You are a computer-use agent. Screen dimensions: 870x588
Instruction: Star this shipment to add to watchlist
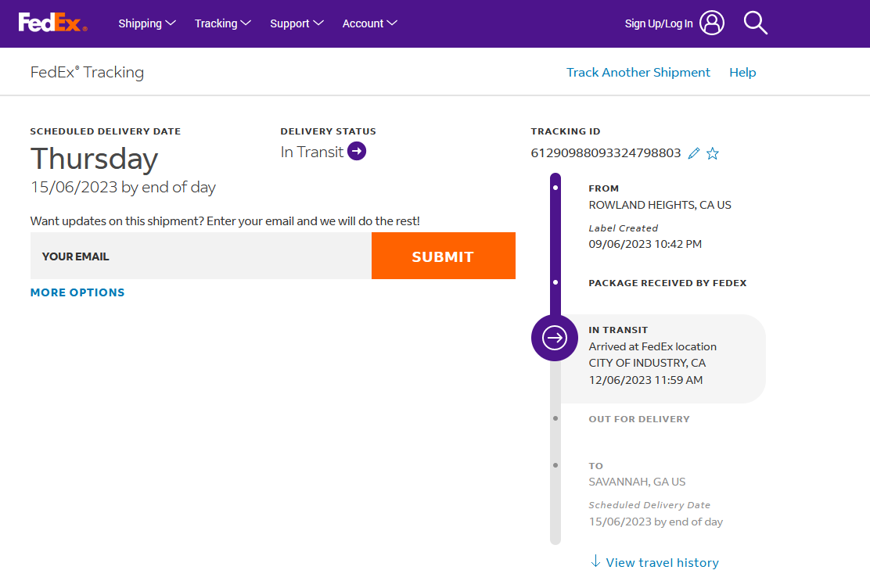[x=713, y=153]
